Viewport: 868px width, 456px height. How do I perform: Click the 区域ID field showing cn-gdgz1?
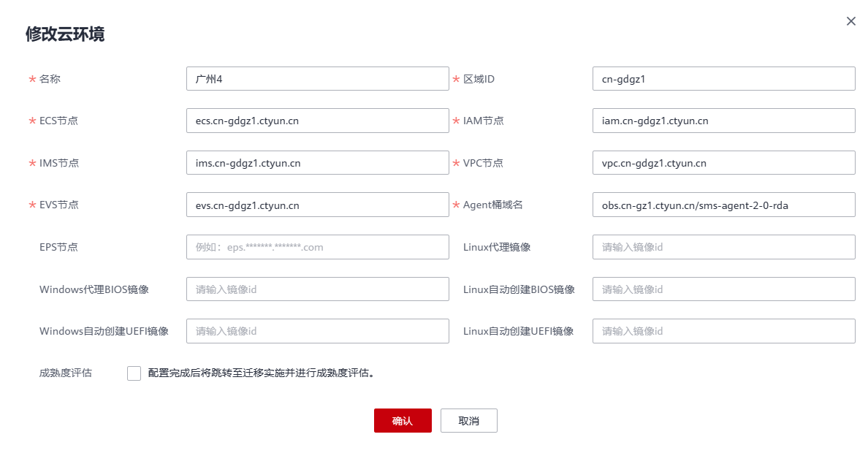723,78
